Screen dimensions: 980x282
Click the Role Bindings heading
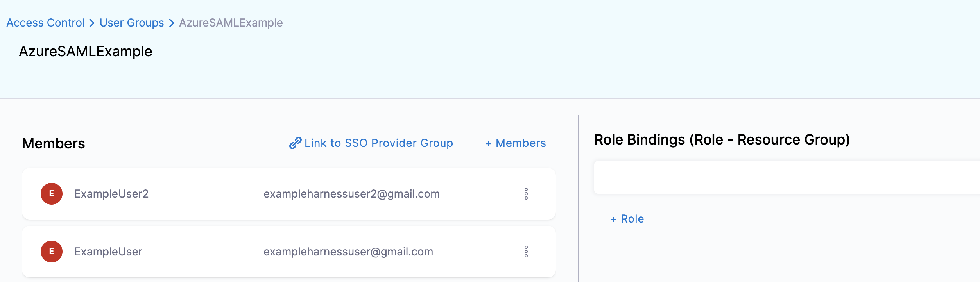point(722,140)
